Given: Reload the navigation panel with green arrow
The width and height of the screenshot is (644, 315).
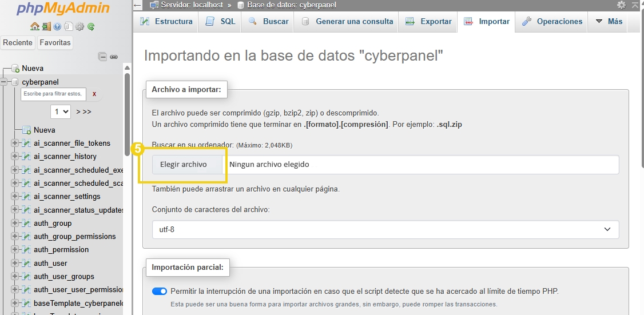Looking at the screenshot, I should (x=91, y=27).
